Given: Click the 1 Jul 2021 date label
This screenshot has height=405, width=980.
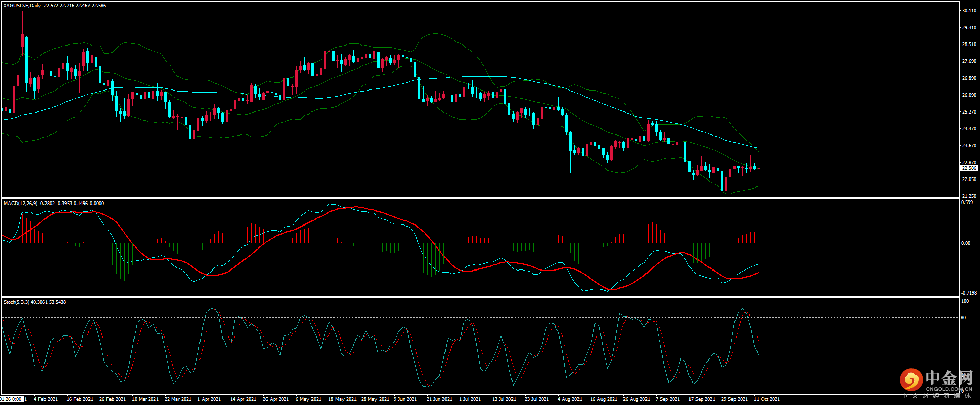Looking at the screenshot, I should (x=470, y=399).
